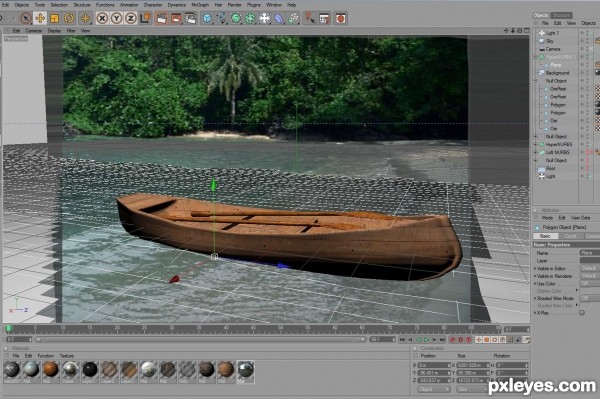Collapse the HyperNURBS 1 hierarchy
The height and width of the screenshot is (399, 600).
click(536, 57)
